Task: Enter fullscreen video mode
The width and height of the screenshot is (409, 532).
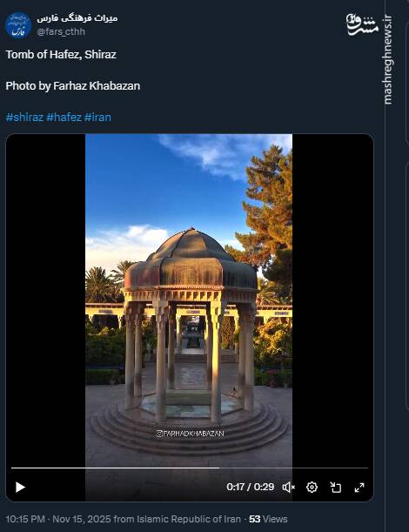Action: (x=359, y=488)
